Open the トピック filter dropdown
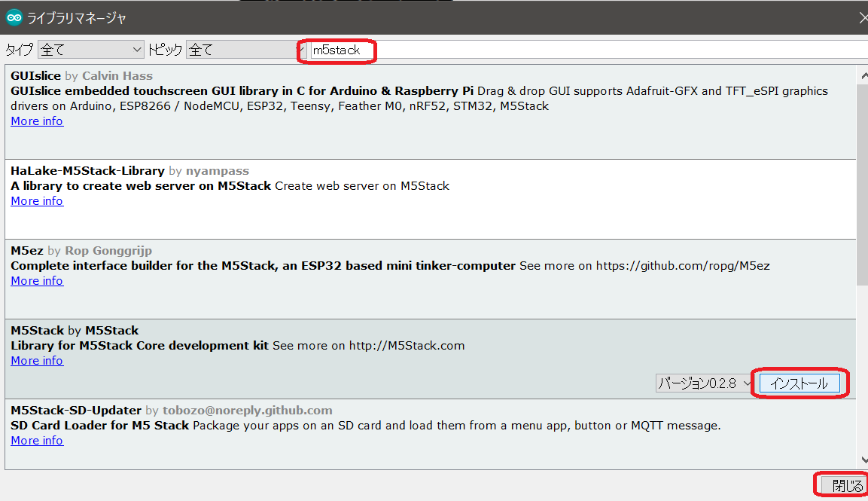868x501 pixels. [241, 50]
